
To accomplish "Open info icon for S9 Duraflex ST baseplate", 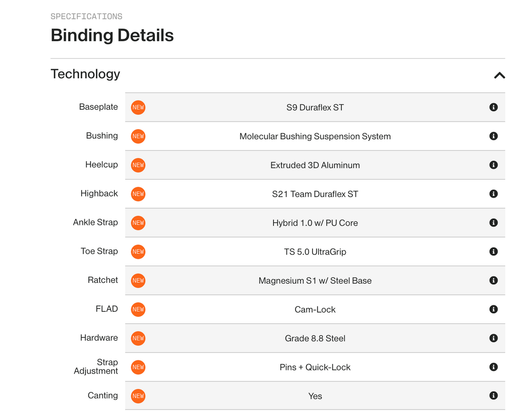I will pyautogui.click(x=494, y=107).
